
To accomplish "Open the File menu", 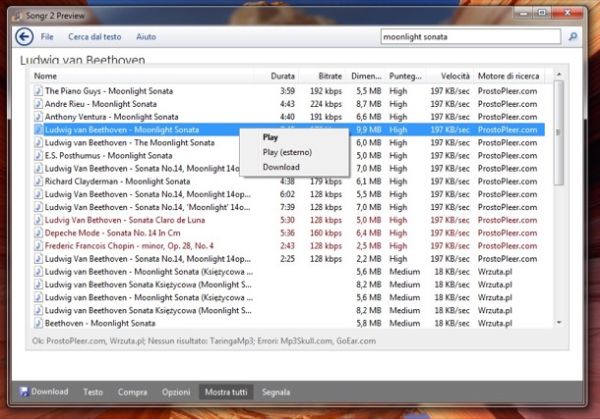I will (x=47, y=37).
